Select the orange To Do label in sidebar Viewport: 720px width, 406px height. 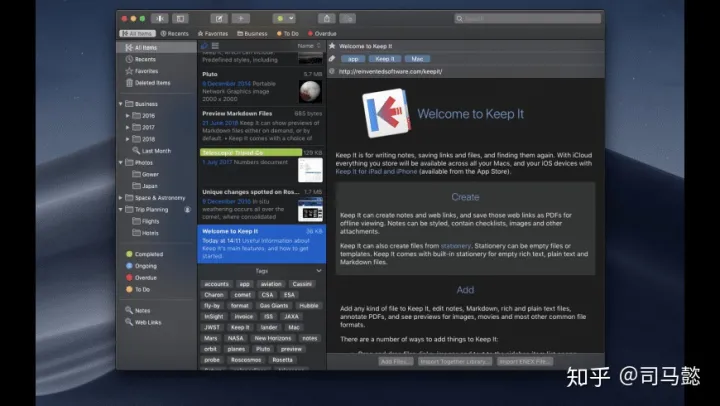point(138,289)
